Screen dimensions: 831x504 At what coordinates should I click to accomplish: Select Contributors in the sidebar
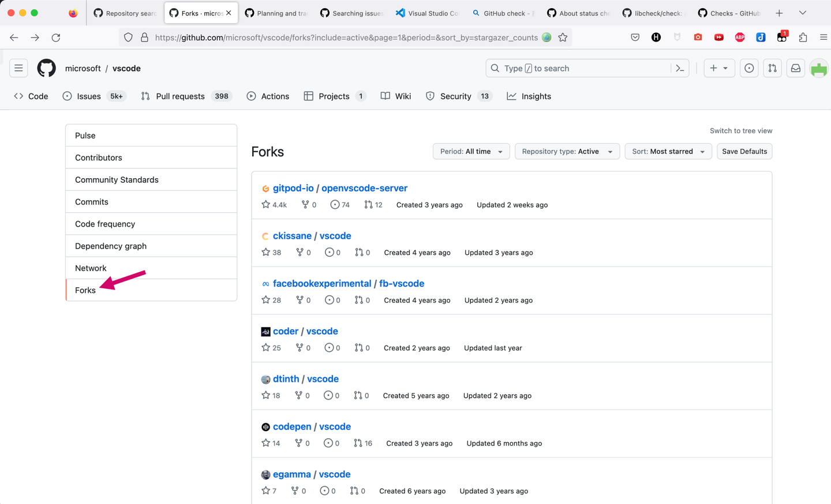coord(151,157)
